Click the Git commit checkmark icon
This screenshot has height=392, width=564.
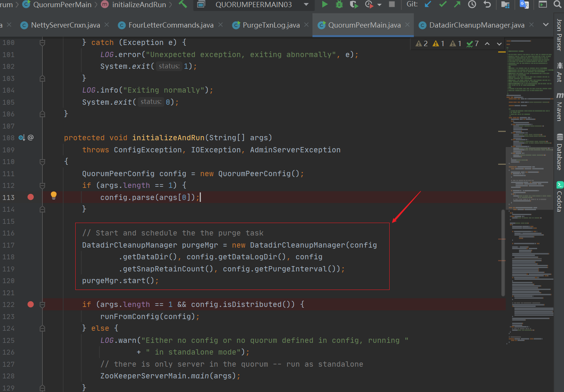click(x=443, y=4)
